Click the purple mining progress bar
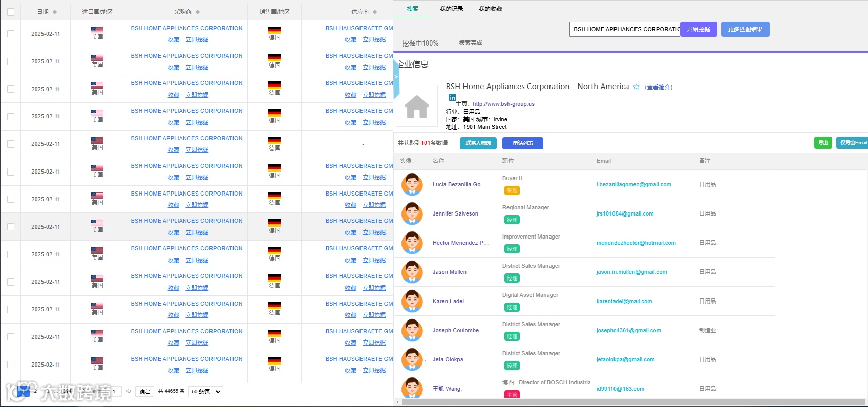868x407 pixels. (630, 51)
